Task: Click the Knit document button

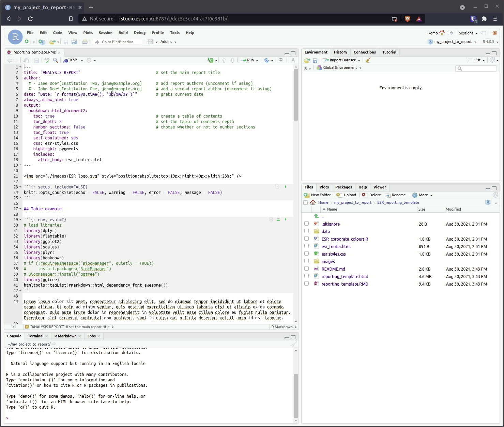Action: 71,60
